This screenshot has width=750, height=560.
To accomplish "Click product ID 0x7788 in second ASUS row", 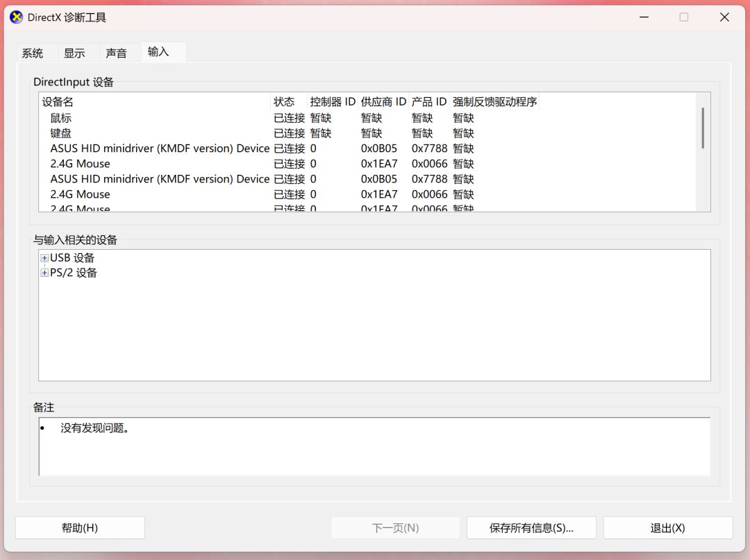I will coord(430,179).
